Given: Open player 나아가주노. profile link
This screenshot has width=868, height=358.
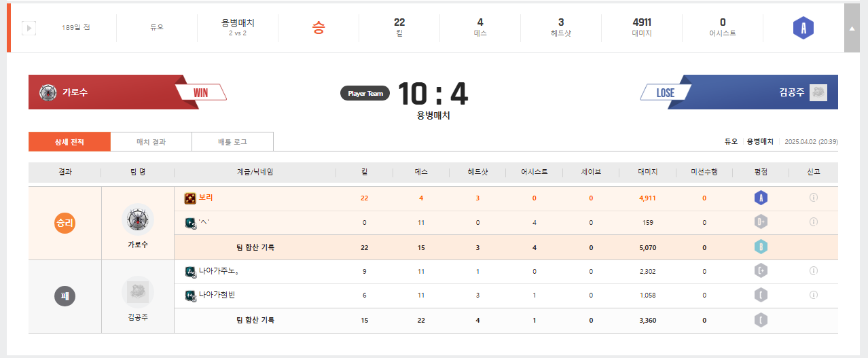Looking at the screenshot, I should click(x=218, y=271).
